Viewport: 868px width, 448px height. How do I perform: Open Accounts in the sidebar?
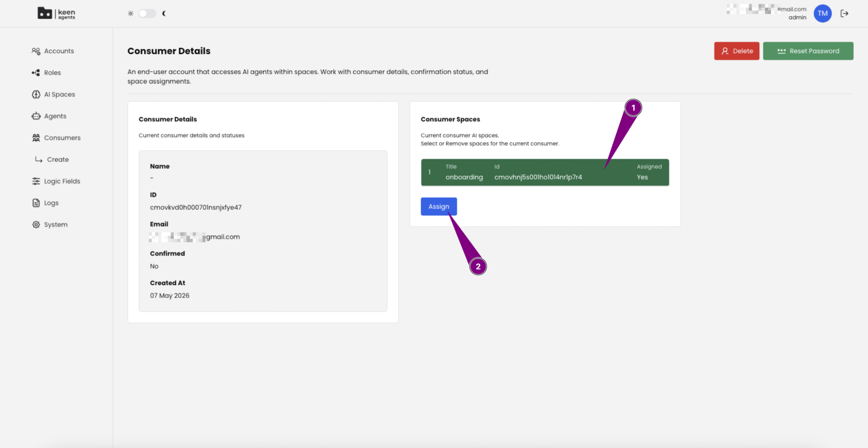click(x=59, y=51)
